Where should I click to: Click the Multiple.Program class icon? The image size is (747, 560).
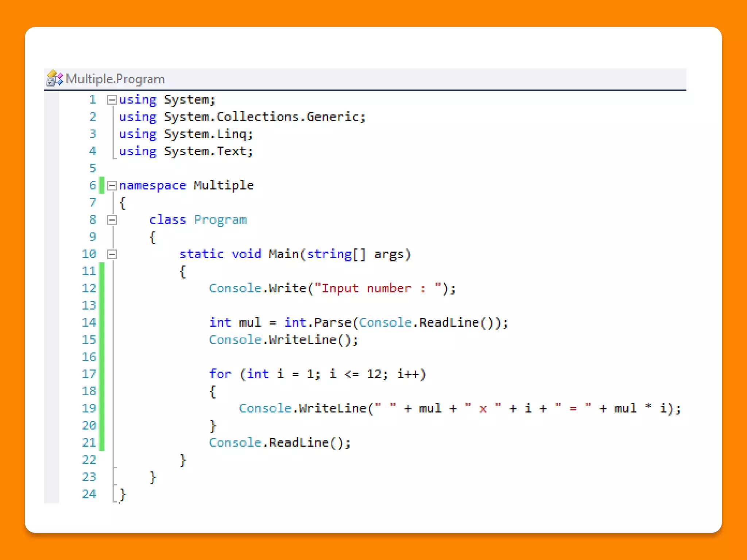click(55, 78)
